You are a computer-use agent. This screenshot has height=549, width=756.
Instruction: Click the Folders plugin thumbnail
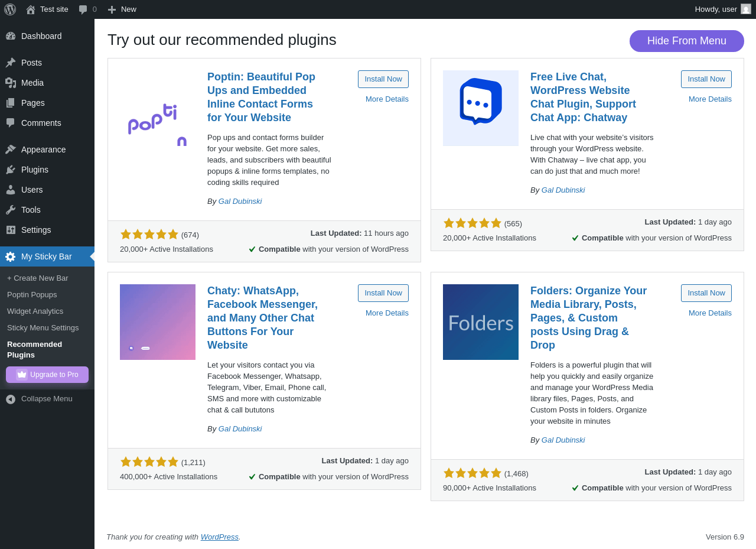click(x=481, y=322)
